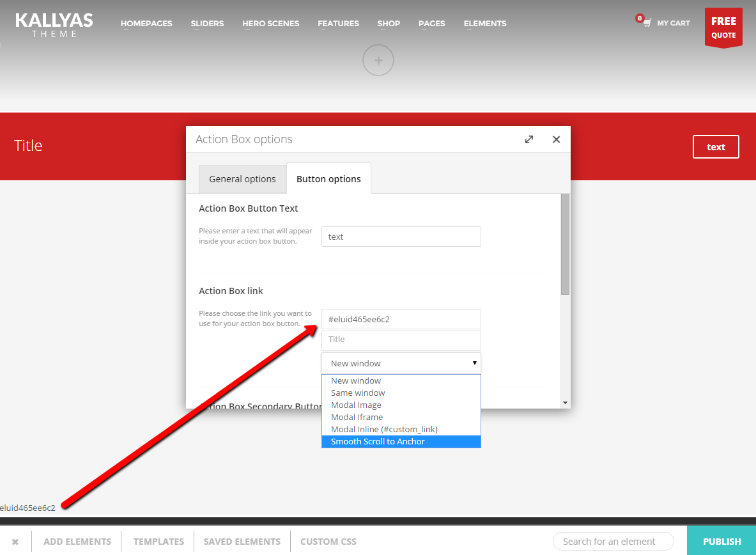Click the link Title input field
This screenshot has width=756, height=555.
point(401,340)
